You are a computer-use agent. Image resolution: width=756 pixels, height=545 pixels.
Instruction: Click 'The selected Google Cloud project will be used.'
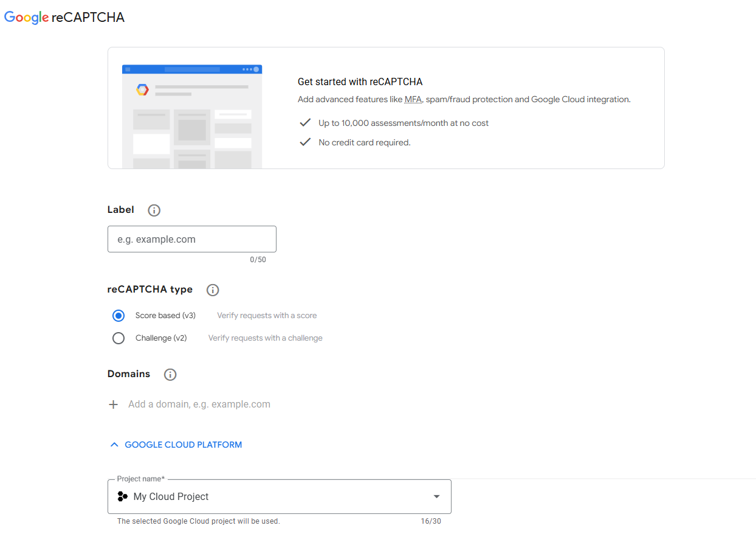[x=199, y=521]
